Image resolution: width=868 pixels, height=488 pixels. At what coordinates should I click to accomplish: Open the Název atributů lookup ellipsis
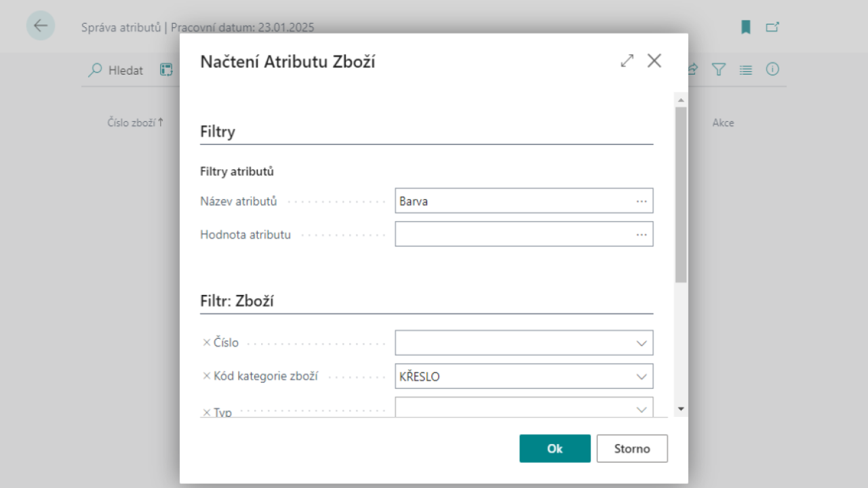pyautogui.click(x=642, y=200)
